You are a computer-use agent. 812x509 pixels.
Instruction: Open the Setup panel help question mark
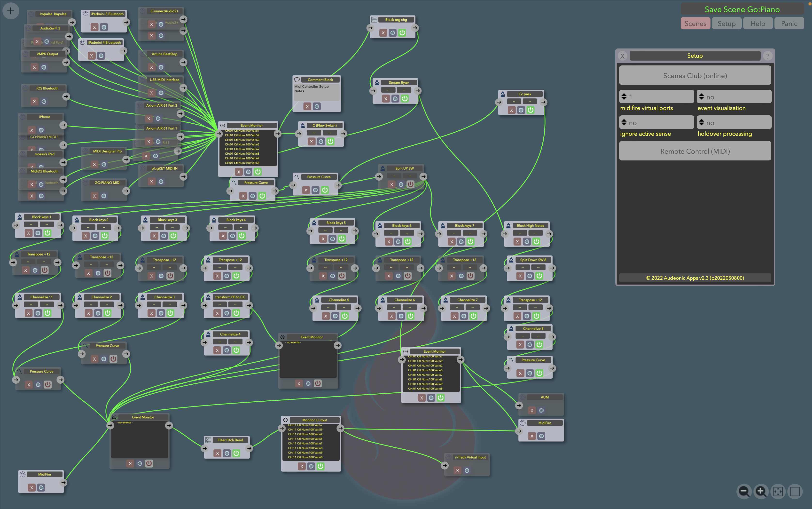tap(768, 56)
